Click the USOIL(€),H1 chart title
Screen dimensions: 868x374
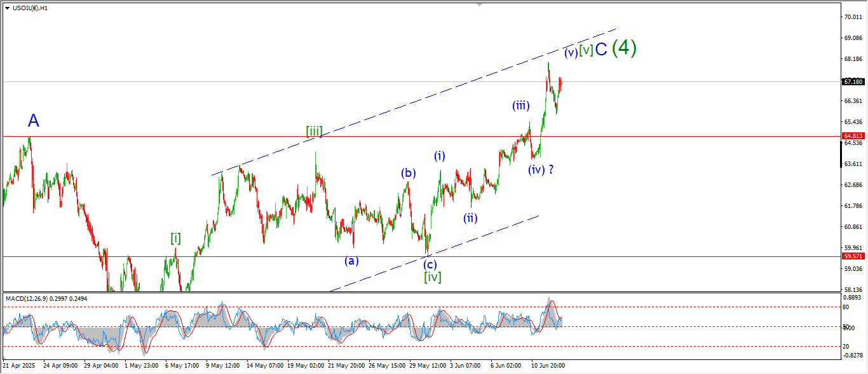[31, 8]
